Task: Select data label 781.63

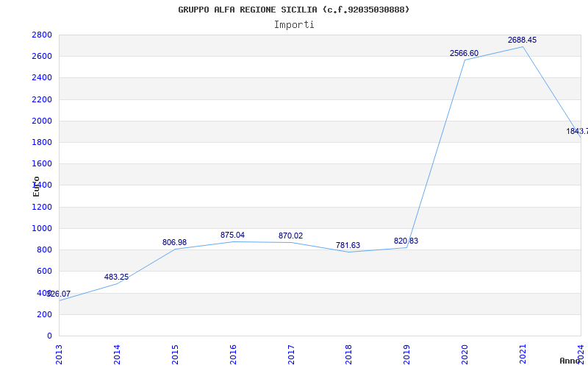Action: click(348, 245)
